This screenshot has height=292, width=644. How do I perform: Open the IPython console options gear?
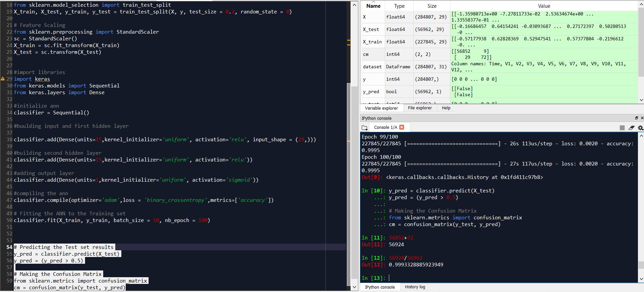[x=640, y=128]
